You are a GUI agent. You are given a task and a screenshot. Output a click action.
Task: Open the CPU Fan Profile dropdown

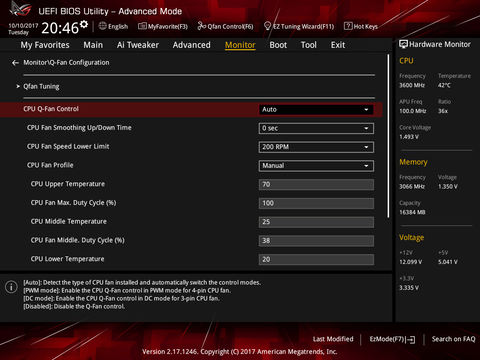tap(316, 166)
